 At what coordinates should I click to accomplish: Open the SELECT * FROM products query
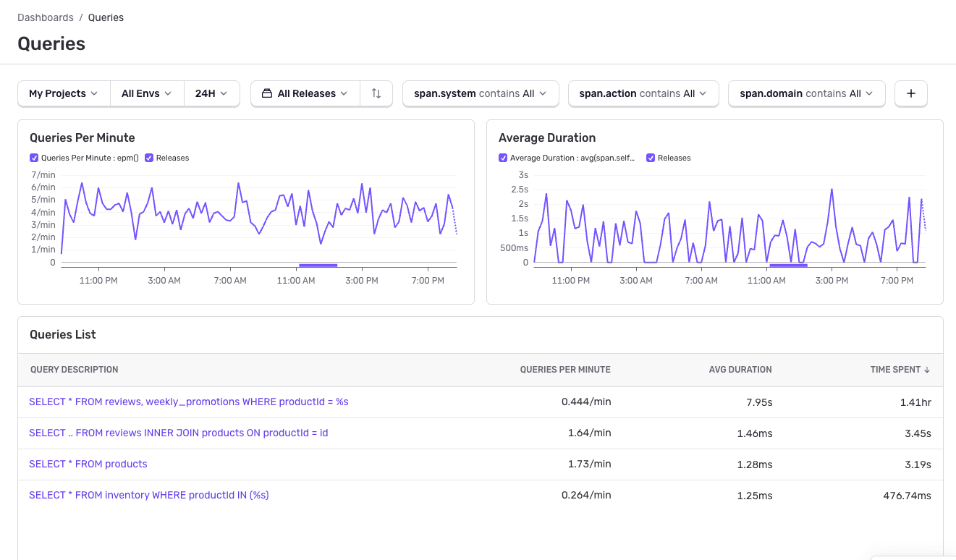(88, 464)
